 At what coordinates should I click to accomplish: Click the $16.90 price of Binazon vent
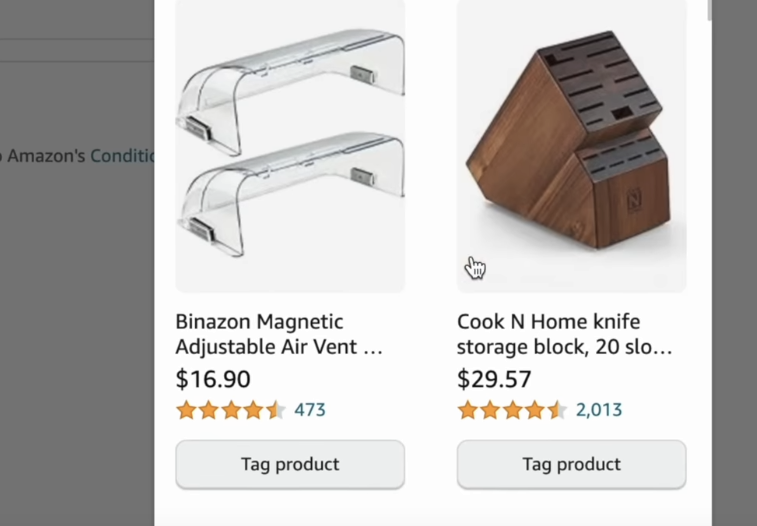click(213, 380)
